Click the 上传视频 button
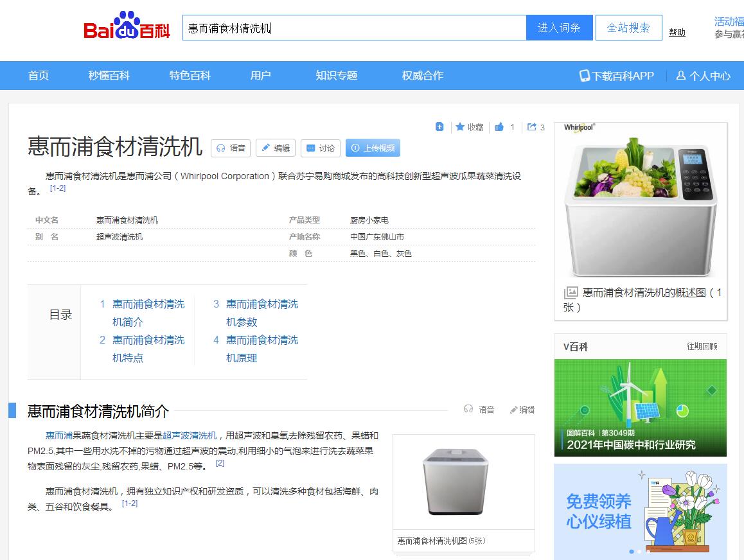The image size is (744, 560). click(x=373, y=148)
